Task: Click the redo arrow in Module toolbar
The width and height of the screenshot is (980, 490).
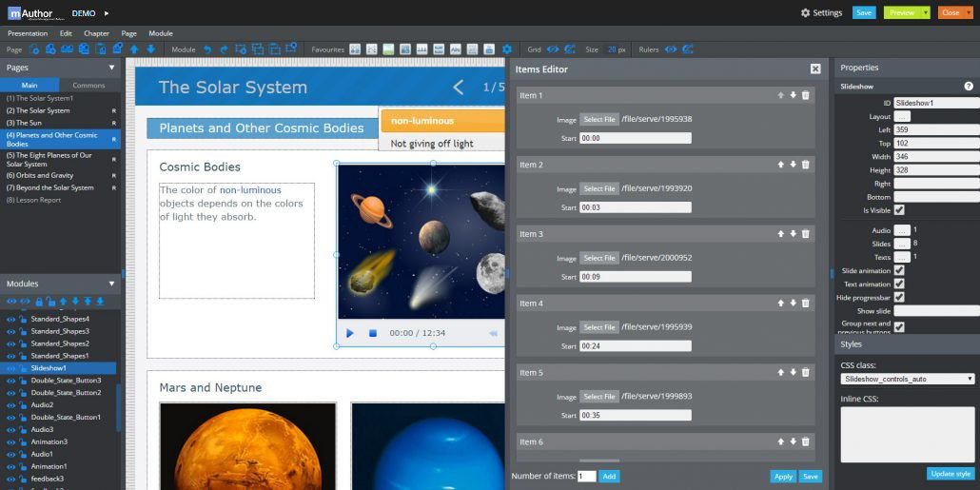Action: pyautogui.click(x=224, y=49)
